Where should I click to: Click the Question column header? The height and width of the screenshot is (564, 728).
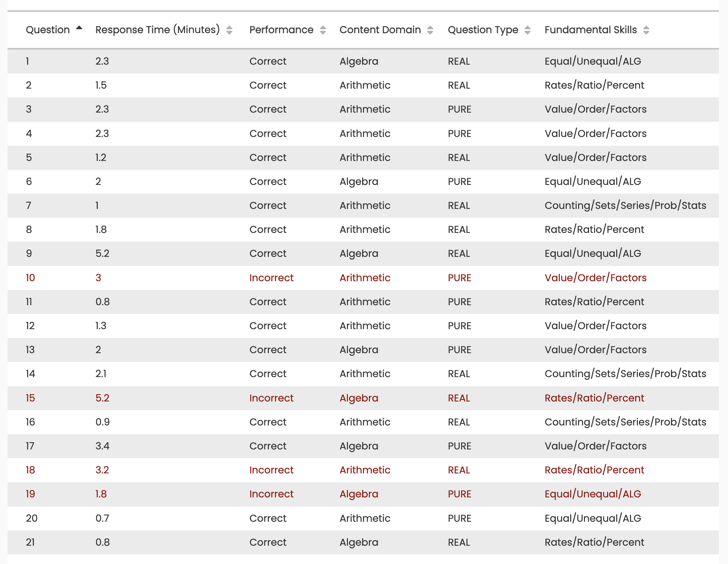coord(47,30)
